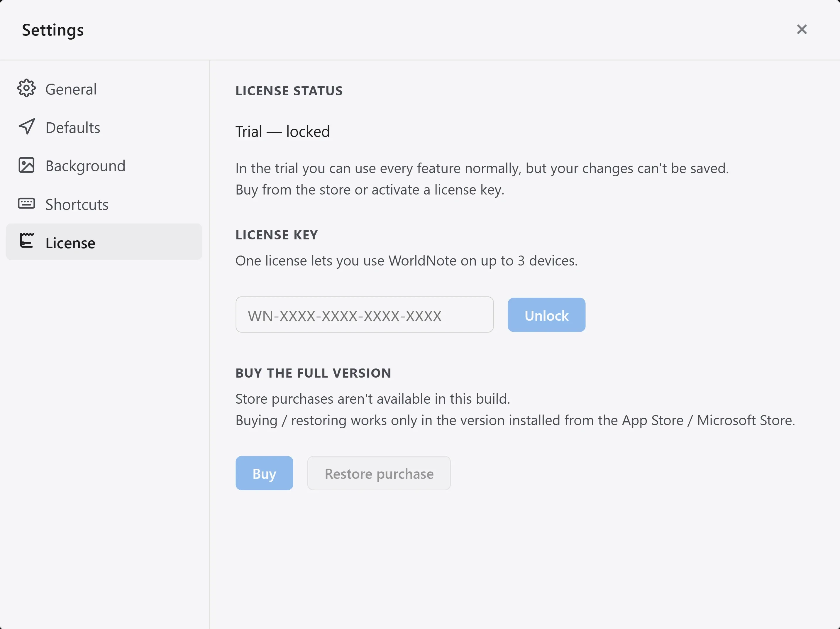Click the Background image icon
Viewport: 840px width, 629px height.
click(x=26, y=165)
